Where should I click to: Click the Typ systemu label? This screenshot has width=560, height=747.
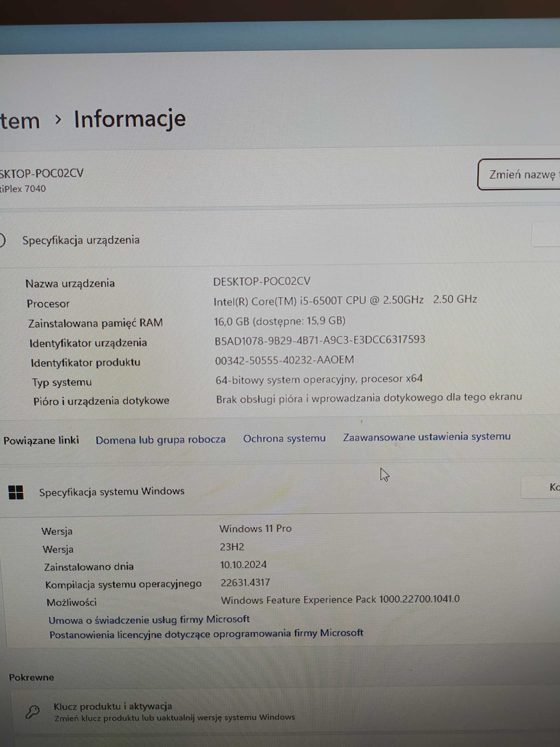[x=62, y=382]
